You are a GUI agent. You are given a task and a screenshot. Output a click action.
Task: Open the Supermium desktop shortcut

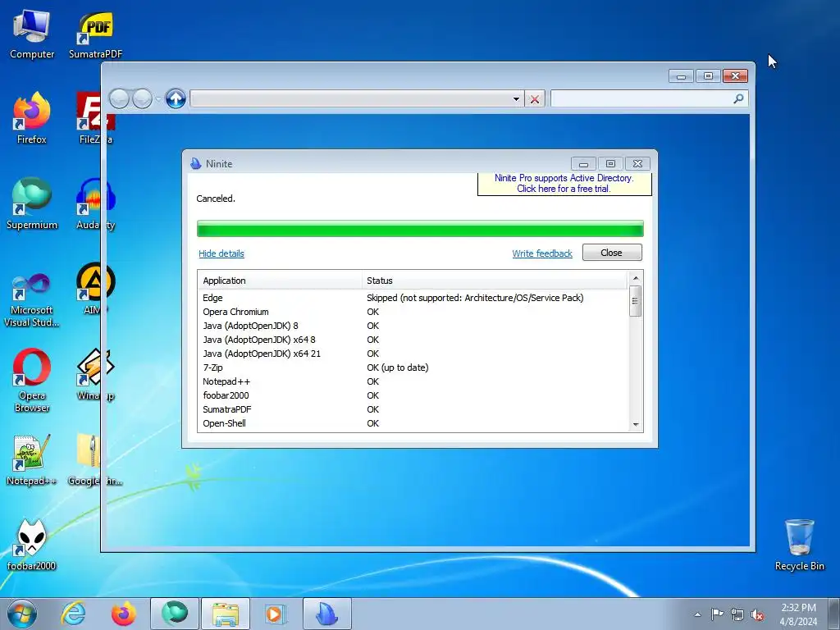32,204
